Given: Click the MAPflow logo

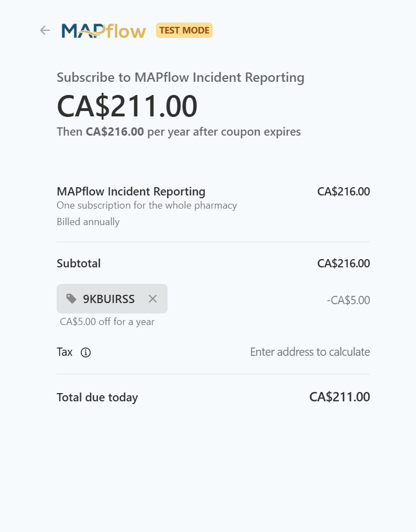Looking at the screenshot, I should [x=104, y=31].
